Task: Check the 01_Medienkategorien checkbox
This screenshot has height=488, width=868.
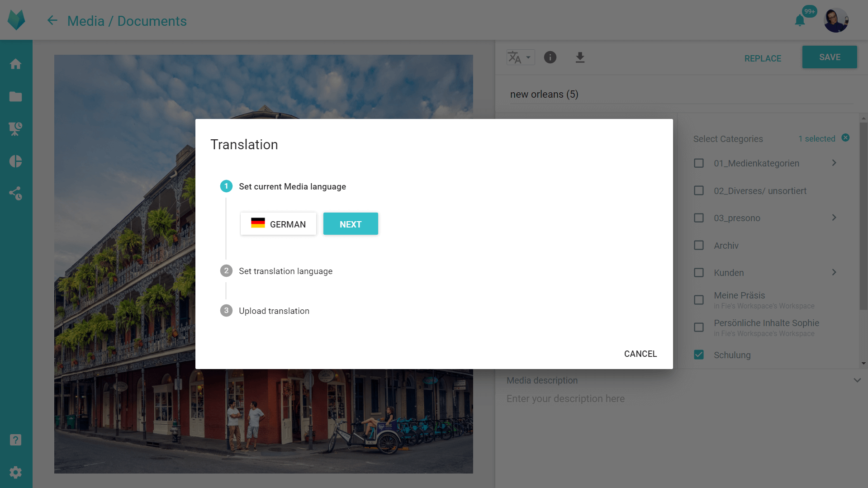Action: tap(699, 163)
